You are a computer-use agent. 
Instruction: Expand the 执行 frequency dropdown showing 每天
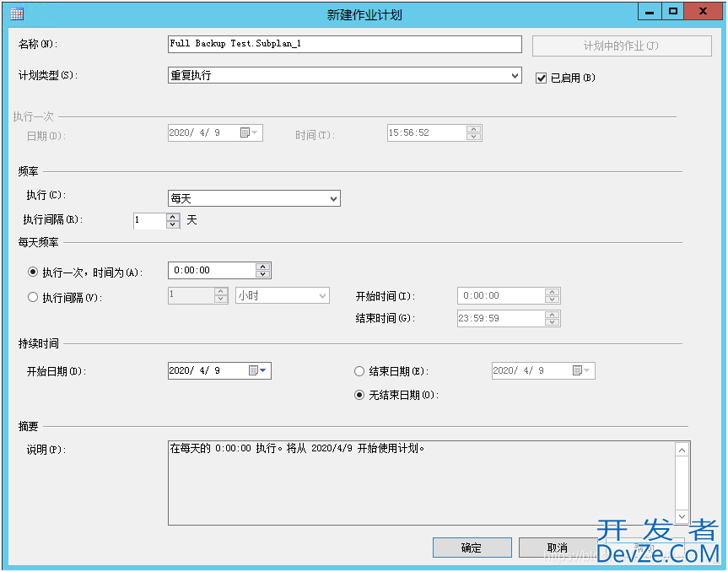(x=334, y=199)
